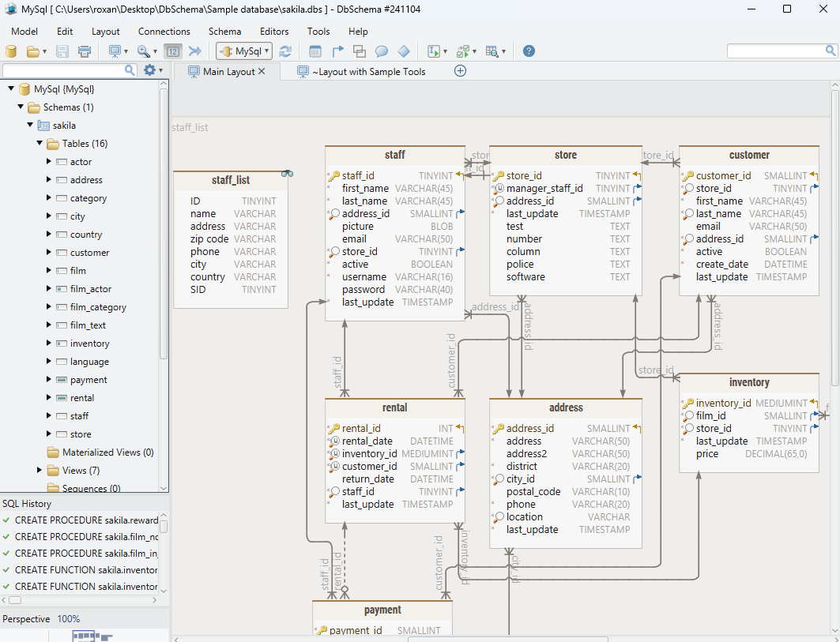Click the print icon in toolbar
The height and width of the screenshot is (642, 840).
pyautogui.click(x=85, y=51)
